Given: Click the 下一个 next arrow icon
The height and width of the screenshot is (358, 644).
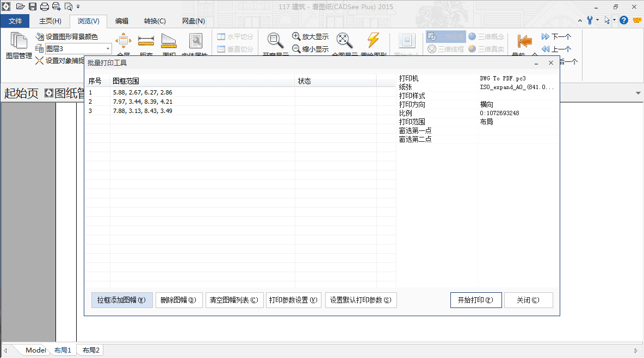Looking at the screenshot, I should click(x=546, y=36).
